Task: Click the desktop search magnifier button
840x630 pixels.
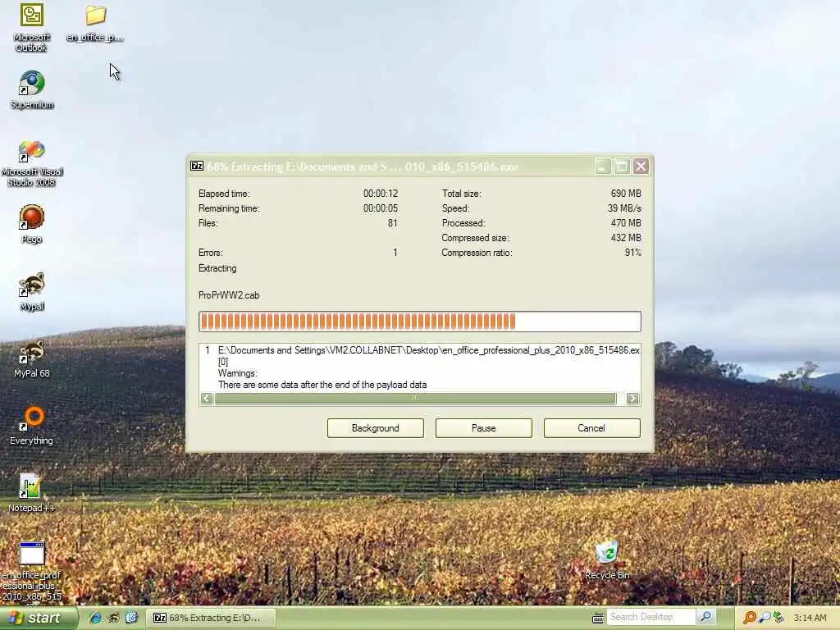Action: (x=706, y=617)
